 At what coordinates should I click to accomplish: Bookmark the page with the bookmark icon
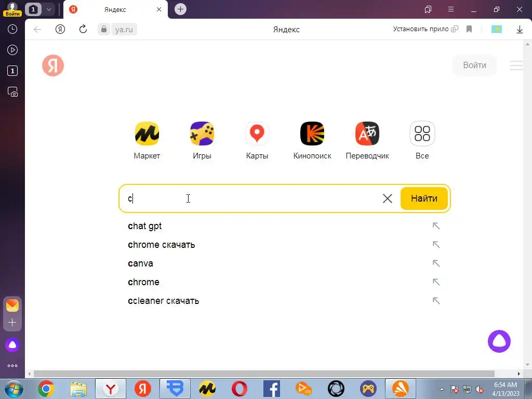click(469, 29)
